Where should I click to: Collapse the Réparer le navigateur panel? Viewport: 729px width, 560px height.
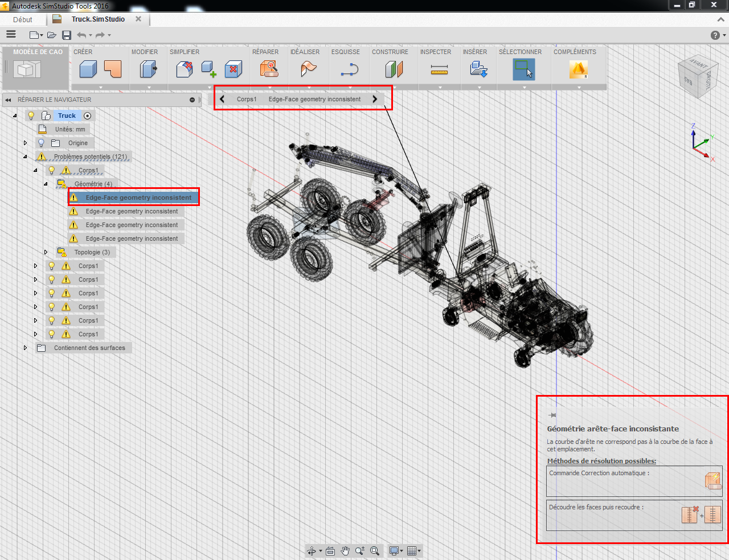coord(8,100)
